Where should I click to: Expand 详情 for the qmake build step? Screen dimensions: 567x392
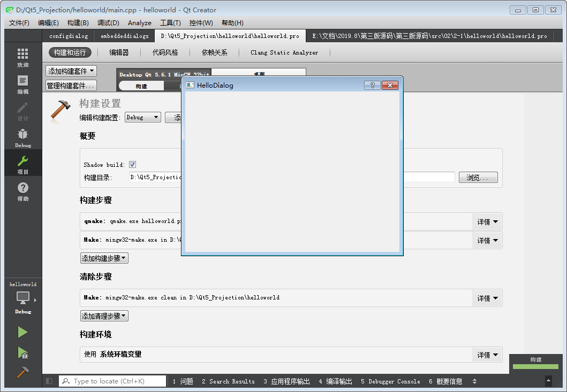pos(487,221)
